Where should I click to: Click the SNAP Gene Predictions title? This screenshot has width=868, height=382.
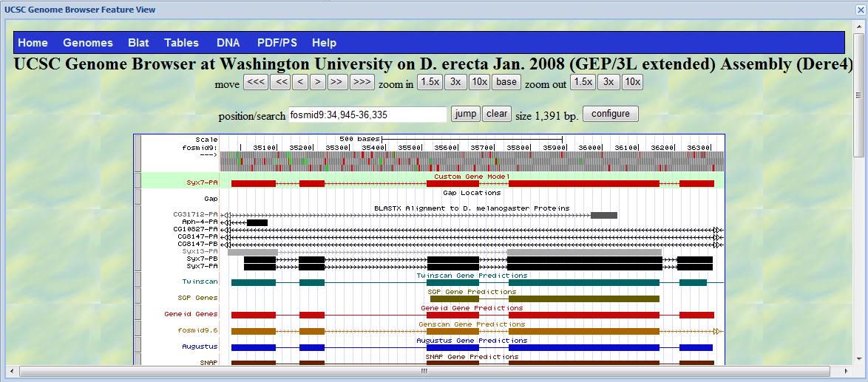coord(472,357)
